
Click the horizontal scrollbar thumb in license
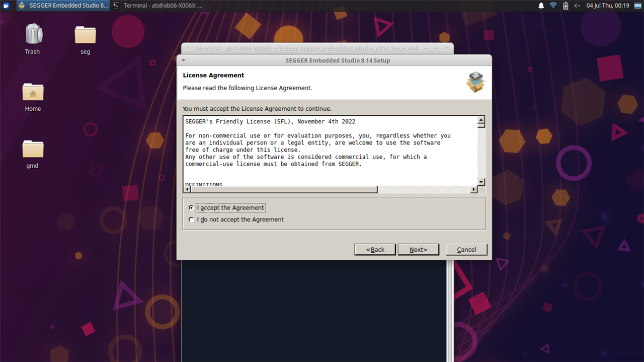tap(284, 189)
